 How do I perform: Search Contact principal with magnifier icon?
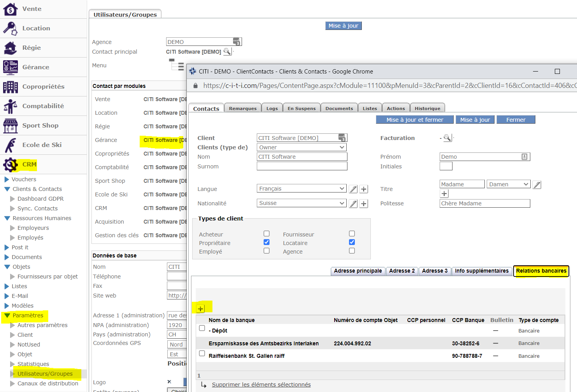tap(227, 51)
